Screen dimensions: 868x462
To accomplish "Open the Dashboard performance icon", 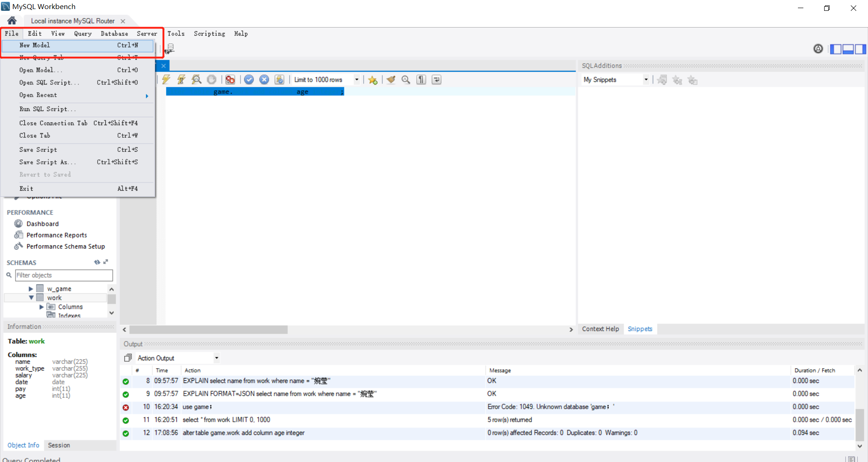I will (18, 224).
